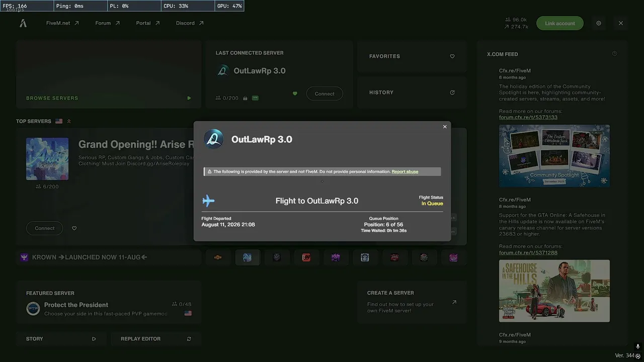The width and height of the screenshot is (644, 362).
Task: Click the In Queue flight status
Action: 432,204
